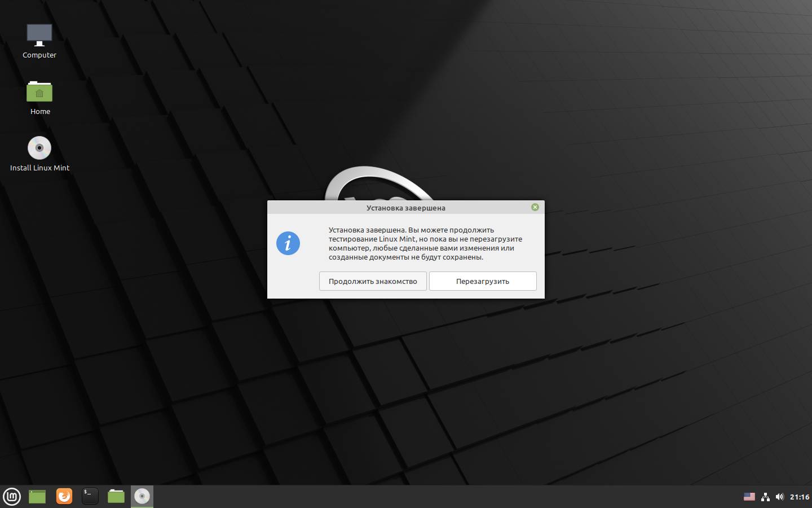Open the Files manager from the panel
The height and width of the screenshot is (508, 812).
(116, 496)
